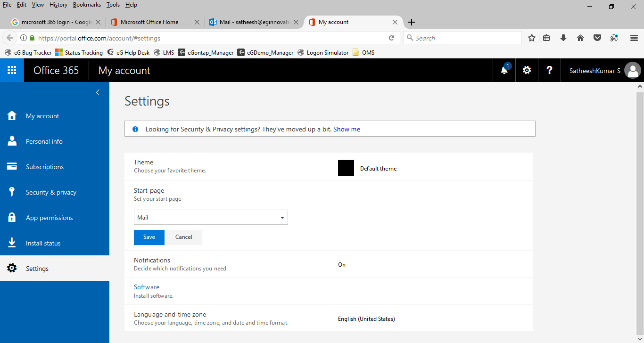The height and width of the screenshot is (343, 644).
Task: Open the Pocket icon in toolbar
Action: pos(597,38)
